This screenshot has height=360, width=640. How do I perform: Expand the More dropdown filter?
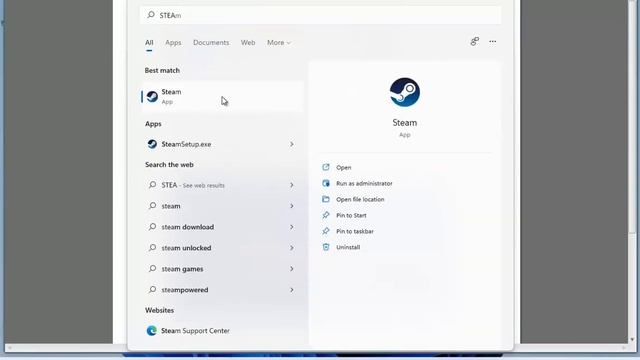pyautogui.click(x=279, y=42)
